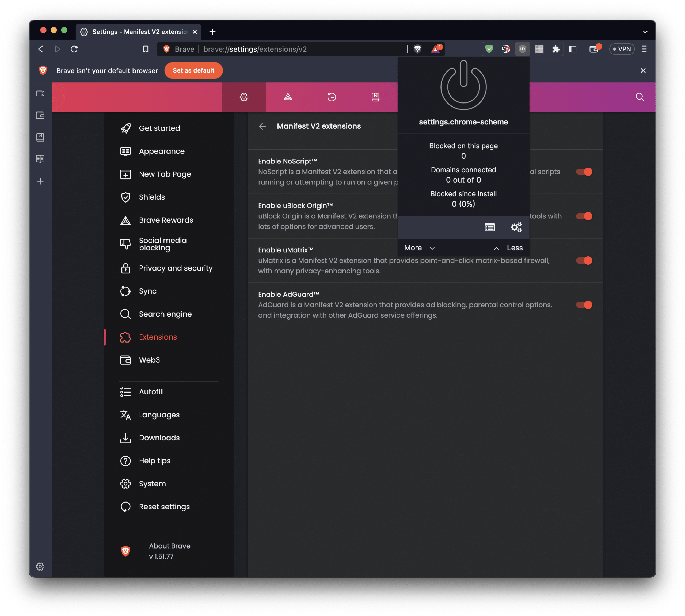Open Privacy and security settings
This screenshot has height=616, width=685.
click(175, 268)
